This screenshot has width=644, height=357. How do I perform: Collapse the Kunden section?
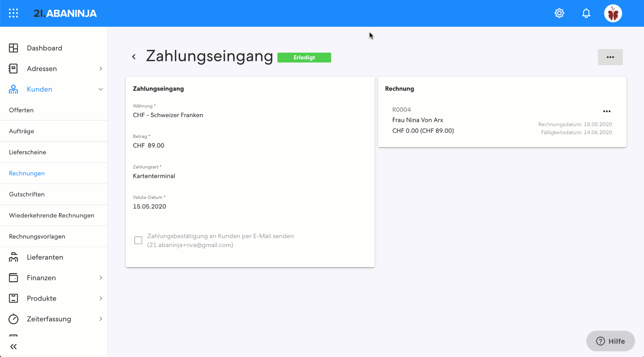click(x=100, y=89)
